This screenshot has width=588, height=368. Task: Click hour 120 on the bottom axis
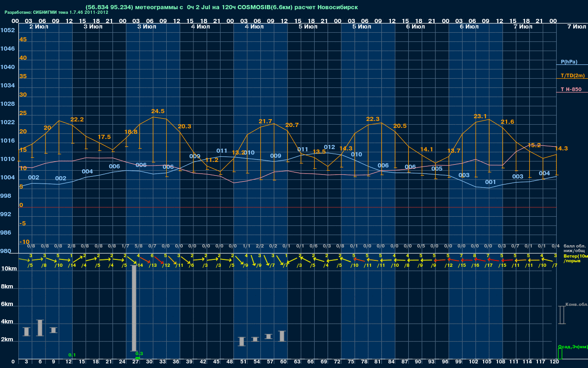click(554, 362)
